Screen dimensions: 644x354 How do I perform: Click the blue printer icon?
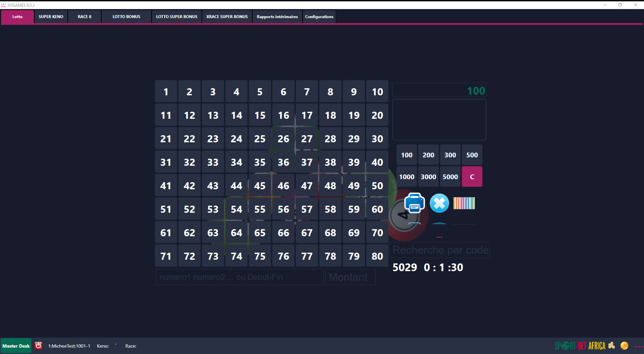click(x=415, y=203)
